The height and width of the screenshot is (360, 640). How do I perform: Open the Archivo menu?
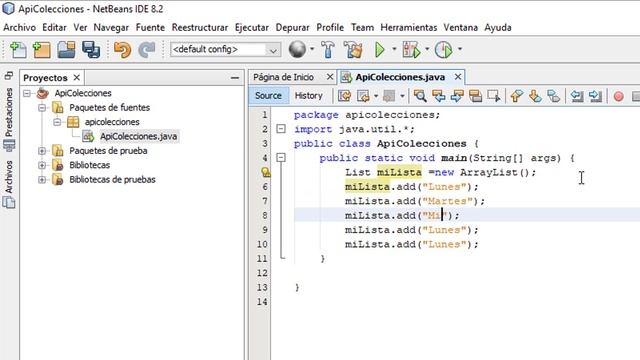[x=19, y=27]
